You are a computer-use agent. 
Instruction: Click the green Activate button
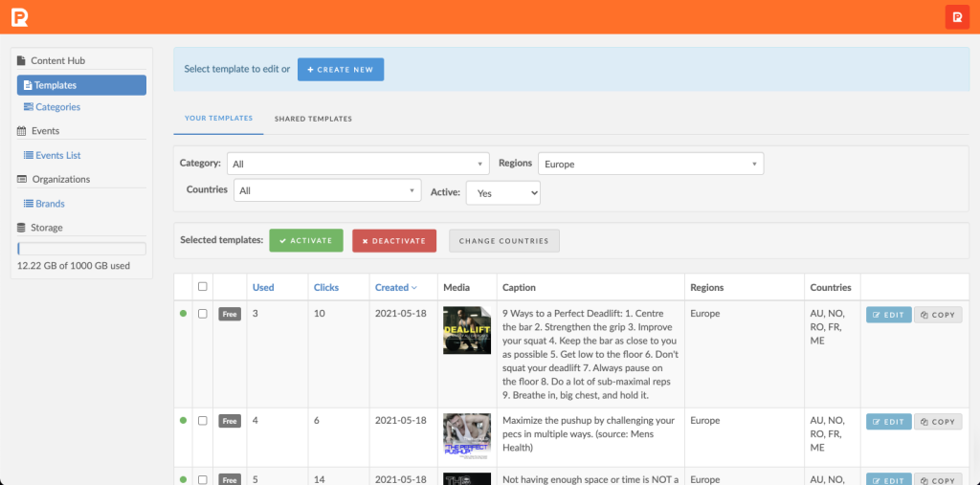click(x=306, y=241)
